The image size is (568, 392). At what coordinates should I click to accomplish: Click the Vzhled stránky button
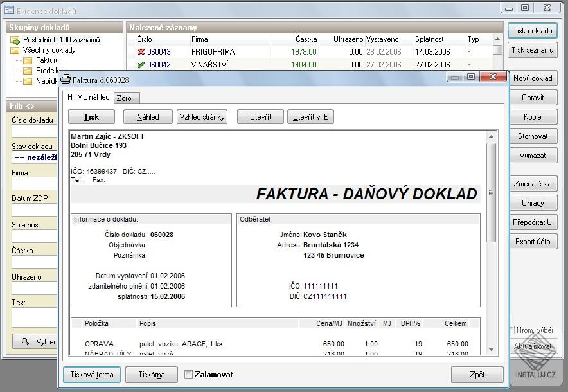pyautogui.click(x=202, y=117)
